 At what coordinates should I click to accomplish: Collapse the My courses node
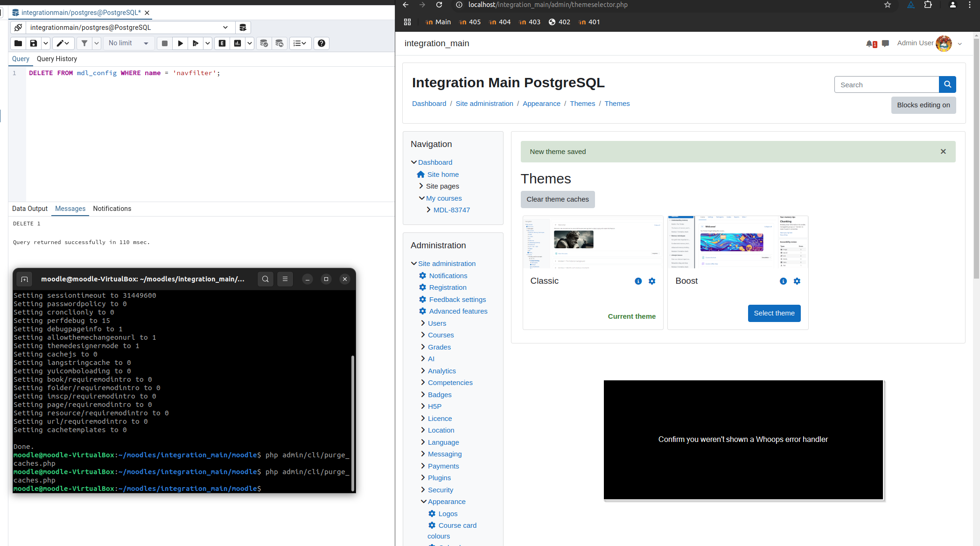tap(422, 198)
